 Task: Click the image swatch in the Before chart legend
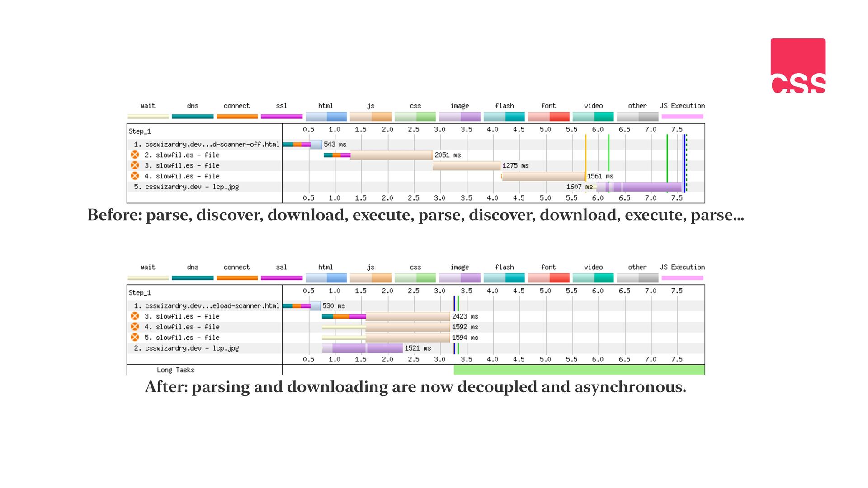pos(460,117)
